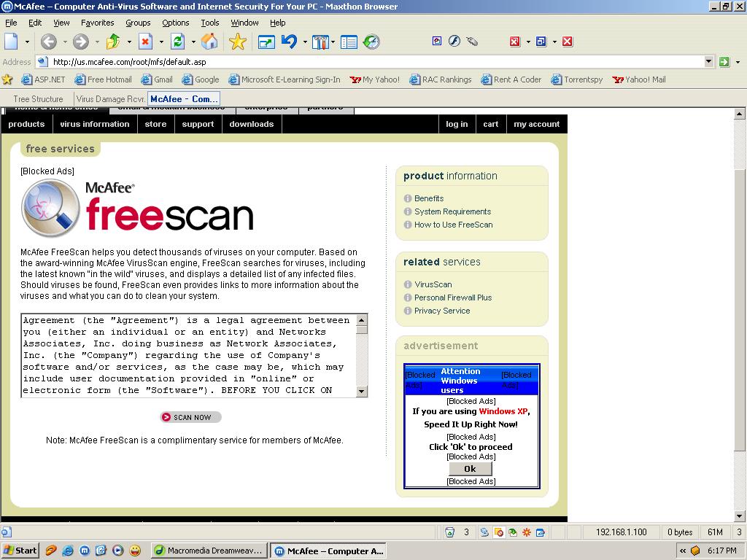Open Windows Media Player from quick launch
This screenshot has width=747, height=560.
[x=117, y=551]
